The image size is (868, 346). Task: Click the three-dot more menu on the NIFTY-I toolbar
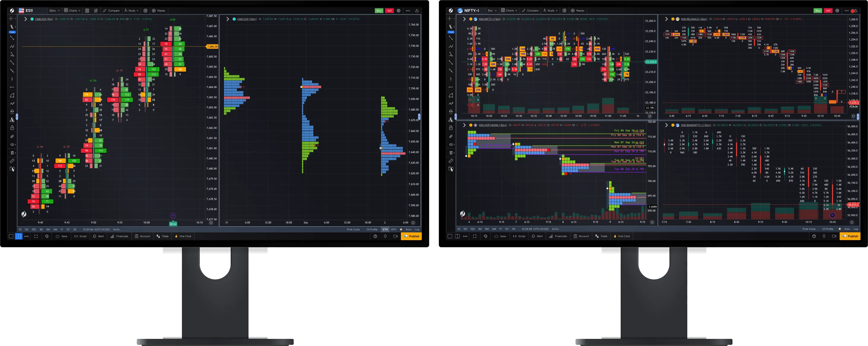[846, 10]
